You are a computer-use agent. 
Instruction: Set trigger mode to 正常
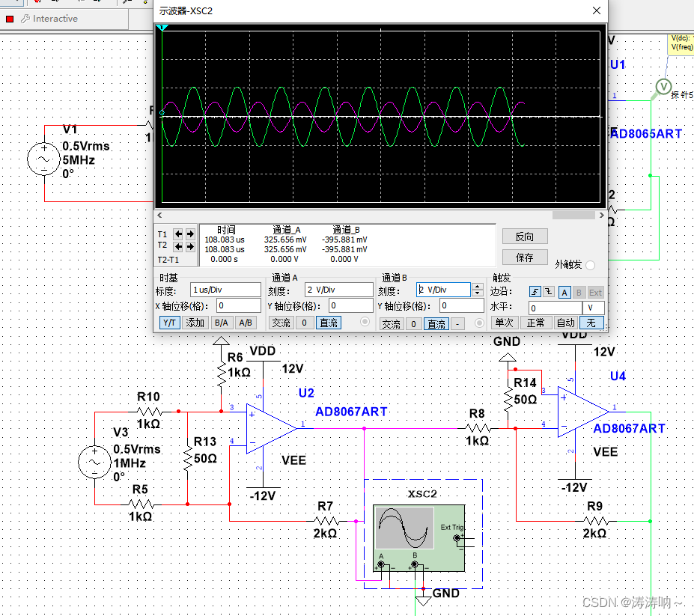535,323
